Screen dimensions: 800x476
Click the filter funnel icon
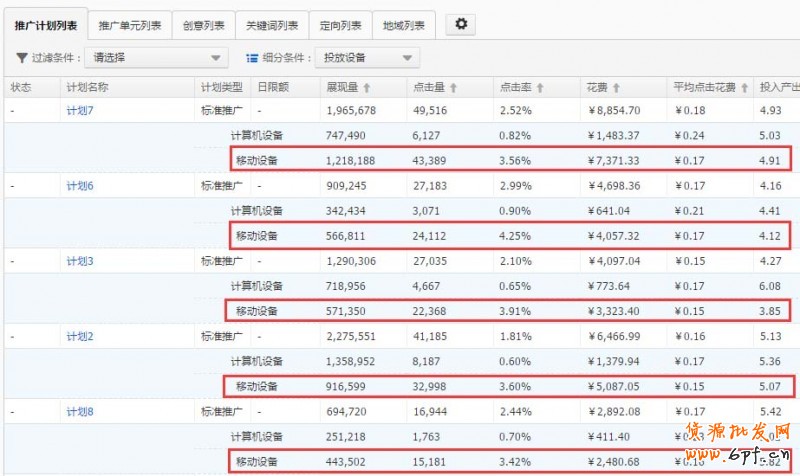(22, 58)
